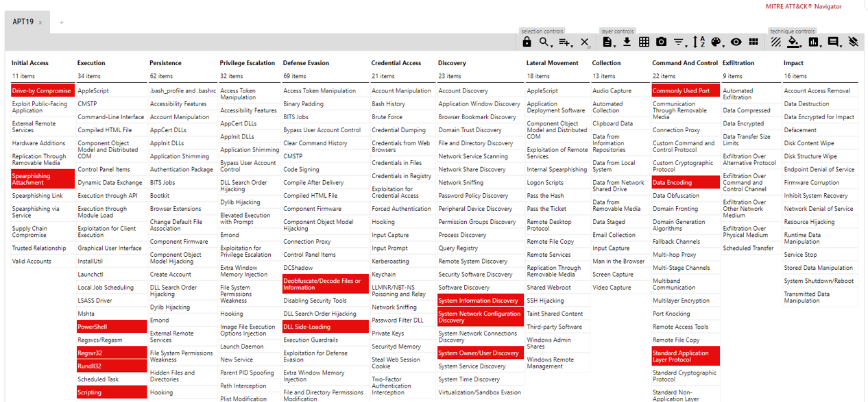Click the camera render layer icon
Screen dimensions: 868x402
pos(661,42)
